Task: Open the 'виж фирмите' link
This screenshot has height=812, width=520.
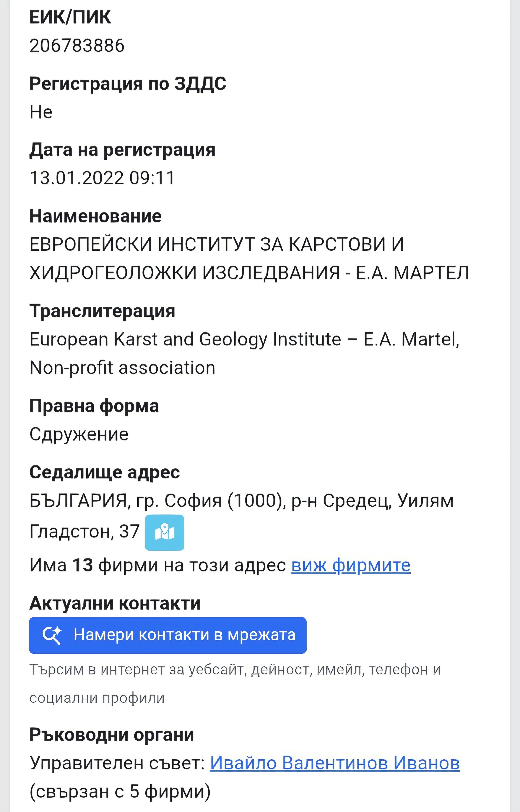Action: [350, 565]
